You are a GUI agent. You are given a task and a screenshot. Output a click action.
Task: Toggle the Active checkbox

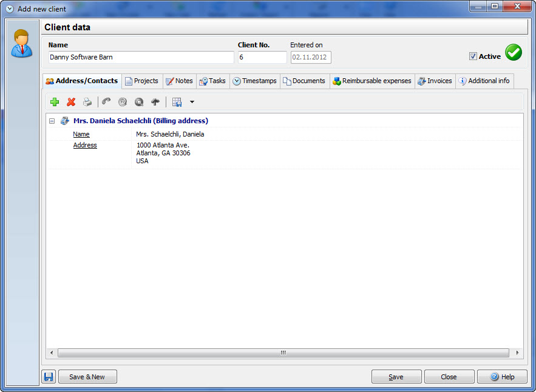click(x=473, y=56)
